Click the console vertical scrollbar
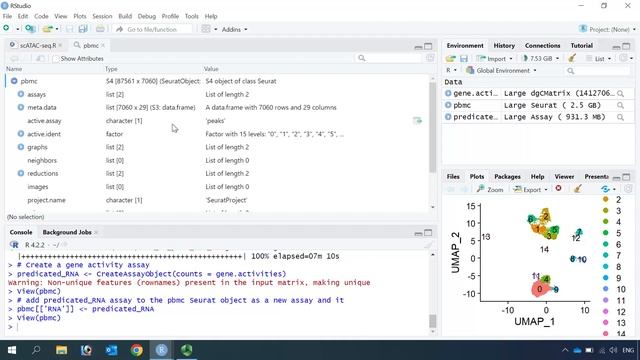This screenshot has height=360, width=640. (433, 321)
